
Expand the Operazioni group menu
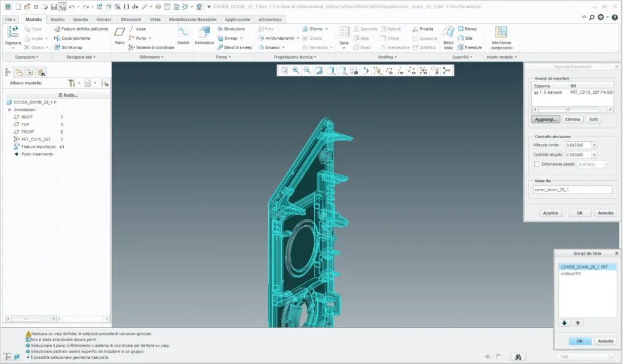[x=27, y=57]
